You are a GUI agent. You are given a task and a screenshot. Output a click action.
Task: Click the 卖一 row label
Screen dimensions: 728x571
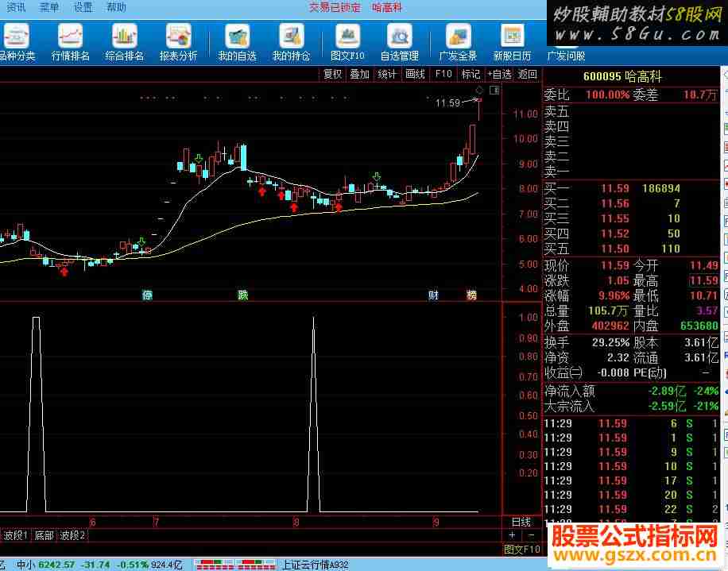556,172
